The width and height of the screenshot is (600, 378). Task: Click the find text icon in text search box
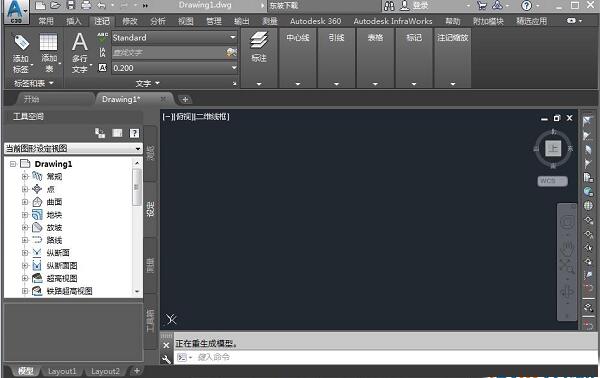tap(231, 52)
